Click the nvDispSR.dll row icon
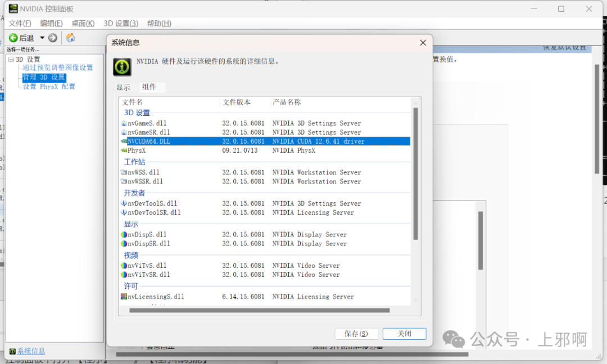The image size is (607, 364). point(124,244)
